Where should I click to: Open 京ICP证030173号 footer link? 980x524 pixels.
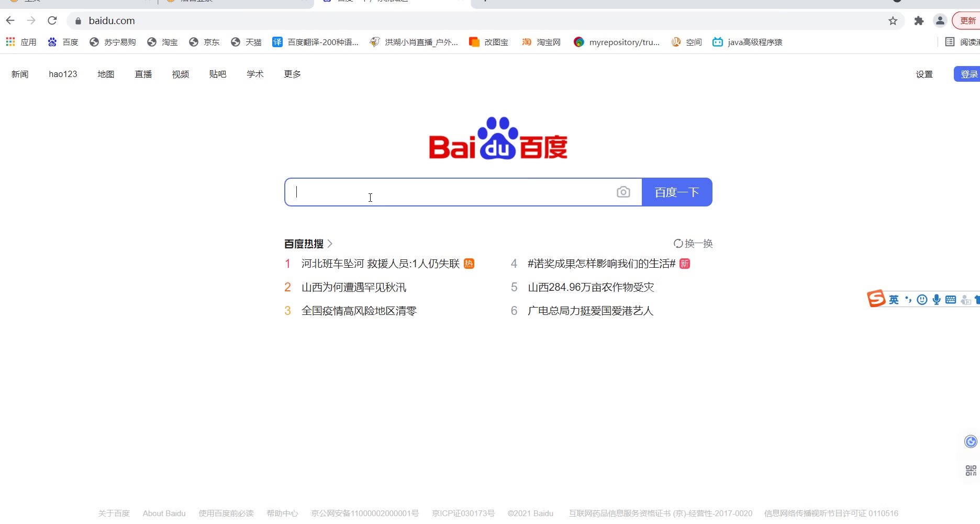463,514
